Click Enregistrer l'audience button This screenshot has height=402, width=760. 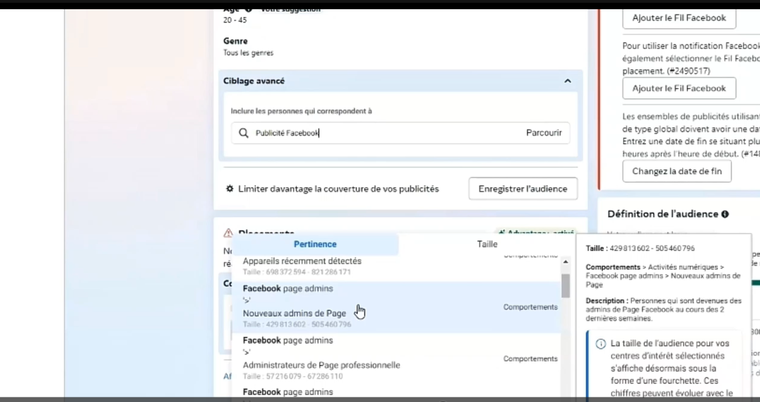(522, 189)
